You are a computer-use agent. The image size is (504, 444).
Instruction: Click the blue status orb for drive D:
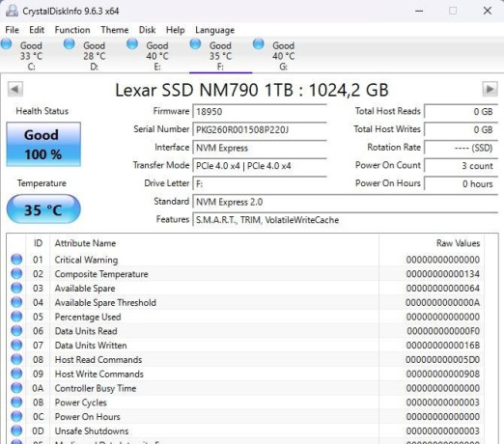[70, 43]
